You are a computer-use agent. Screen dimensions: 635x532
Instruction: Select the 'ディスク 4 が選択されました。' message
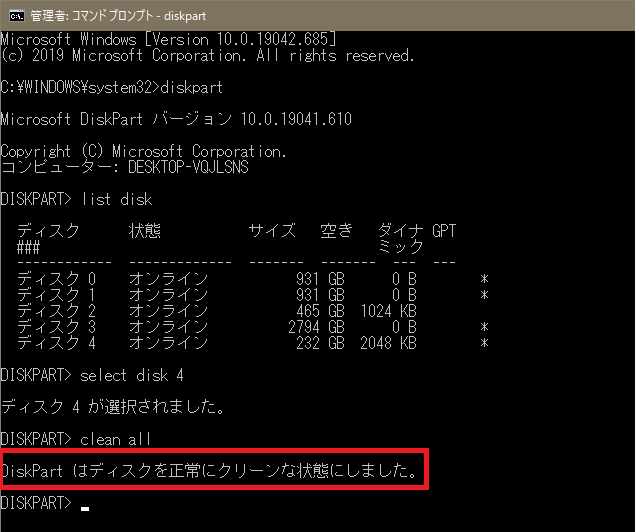[113, 407]
